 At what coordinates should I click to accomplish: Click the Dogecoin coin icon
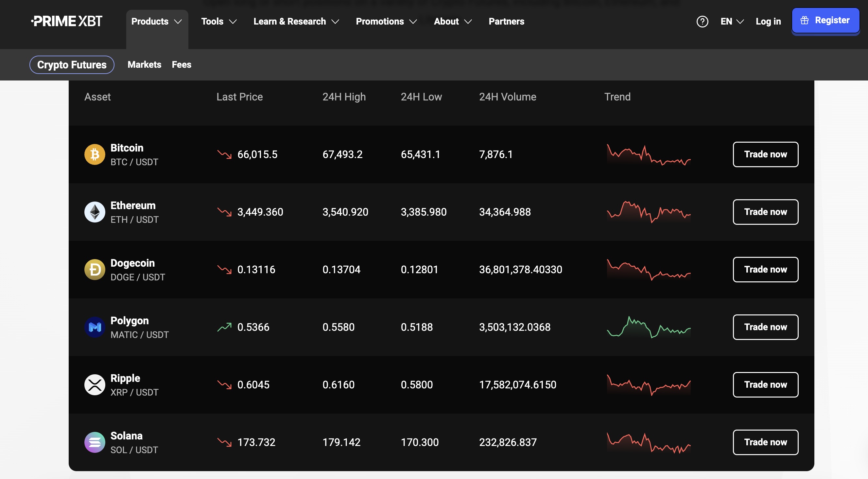[95, 270]
